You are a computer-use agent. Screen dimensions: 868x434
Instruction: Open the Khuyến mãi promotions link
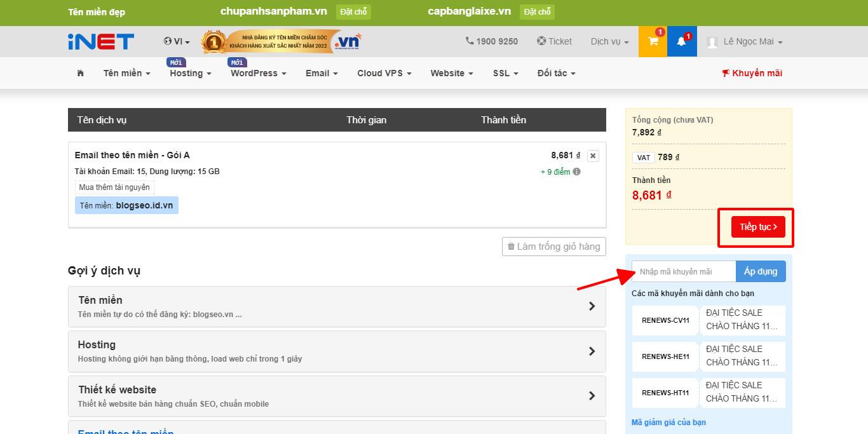[x=752, y=73]
